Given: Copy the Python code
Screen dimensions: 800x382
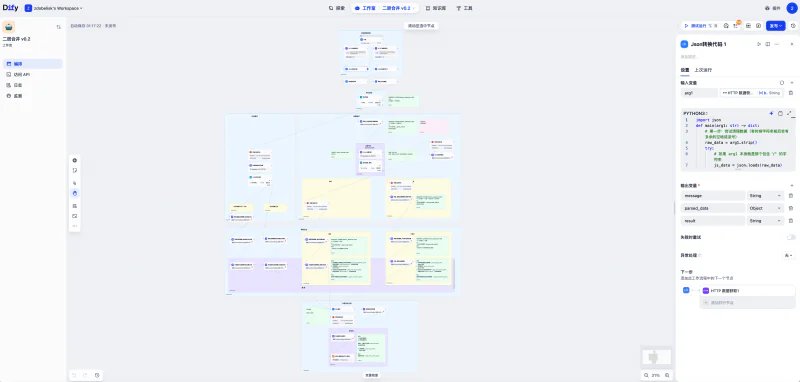Looking at the screenshot, I should coord(780,113).
